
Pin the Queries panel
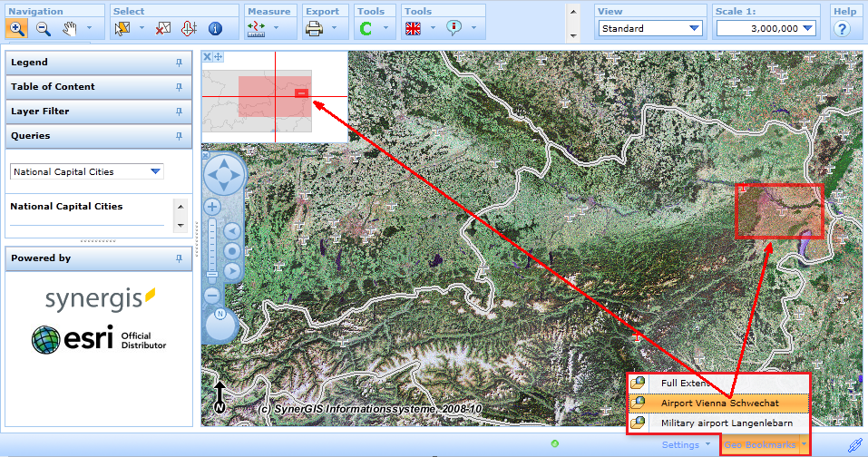(x=179, y=136)
